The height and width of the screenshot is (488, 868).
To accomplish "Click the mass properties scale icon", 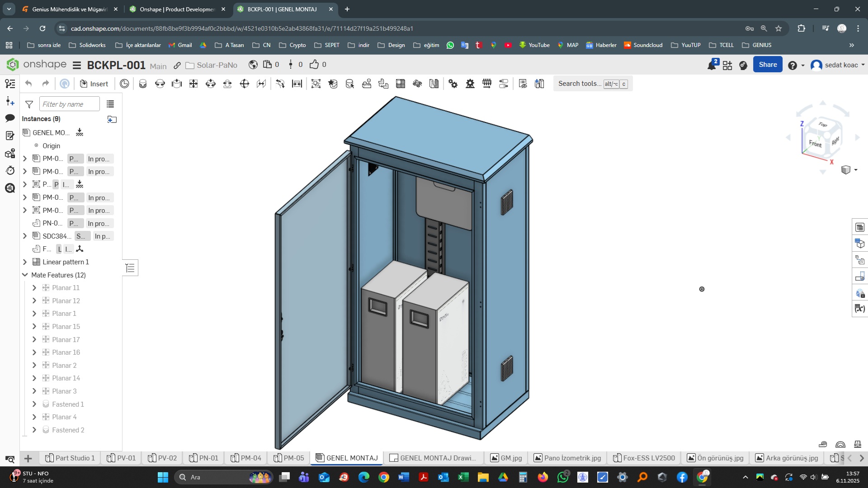I will [857, 444].
